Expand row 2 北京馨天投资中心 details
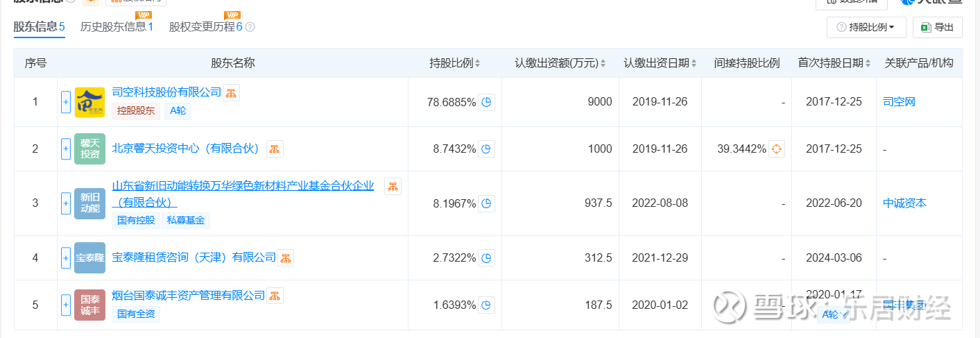This screenshot has width=980, height=338. tap(66, 149)
